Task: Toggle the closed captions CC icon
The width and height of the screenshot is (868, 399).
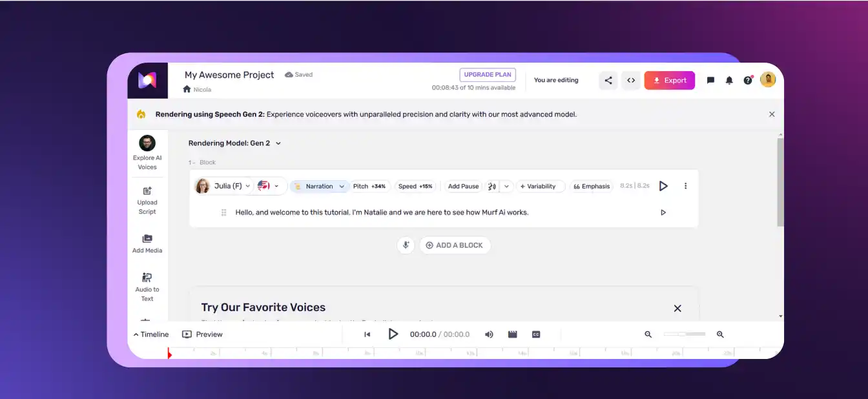Action: [x=536, y=334]
